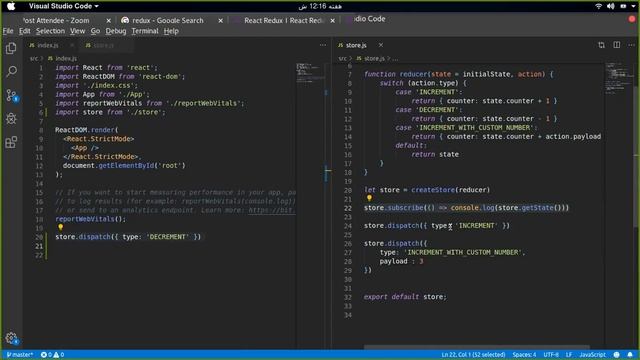Open the Go menu
Image resolution: width=640 pixels, height=360 pixels.
(x=95, y=31)
